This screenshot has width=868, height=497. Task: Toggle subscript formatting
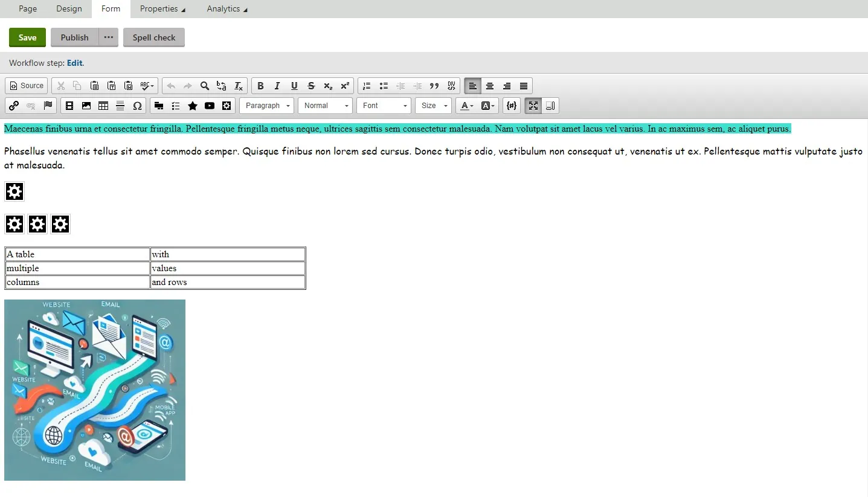[328, 86]
